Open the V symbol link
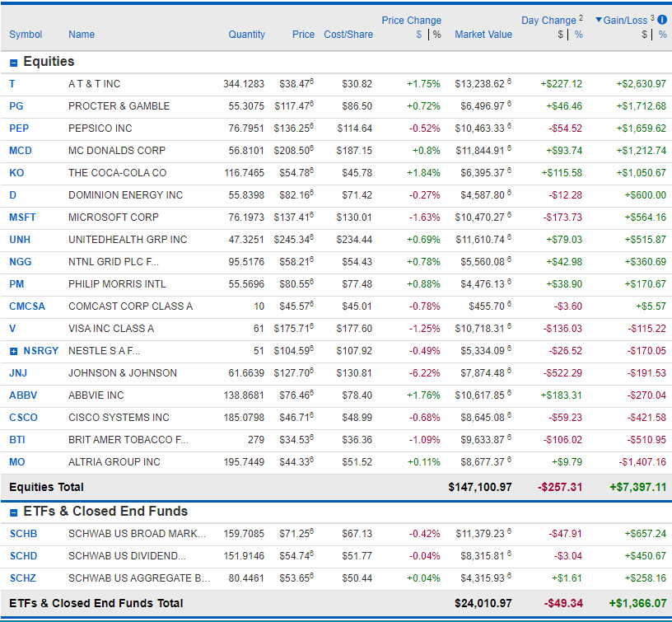Image resolution: width=672 pixels, height=622 pixels. coord(12,329)
